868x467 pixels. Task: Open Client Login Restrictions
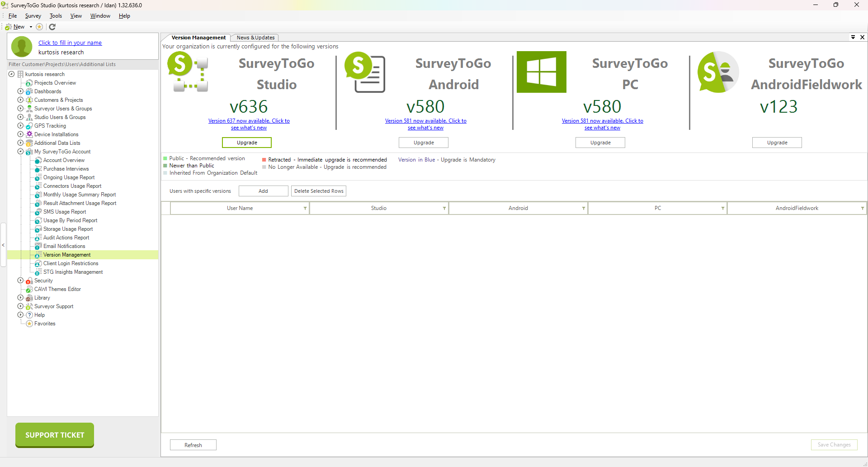[70, 263]
